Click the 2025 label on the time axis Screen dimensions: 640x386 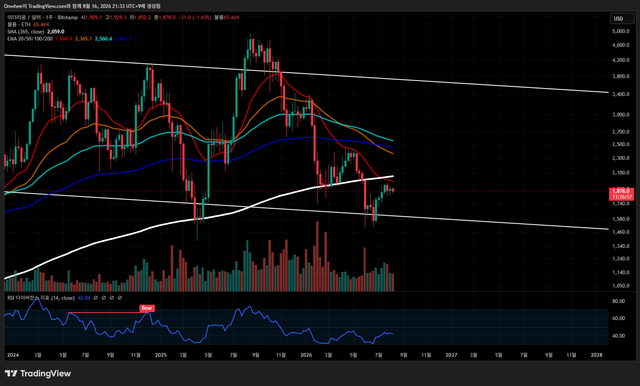161,355
